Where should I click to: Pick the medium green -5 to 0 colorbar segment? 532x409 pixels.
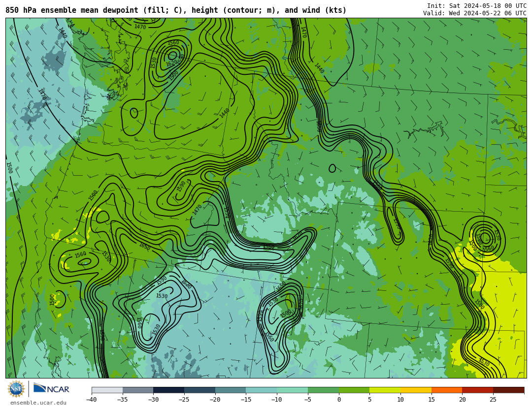323,390
